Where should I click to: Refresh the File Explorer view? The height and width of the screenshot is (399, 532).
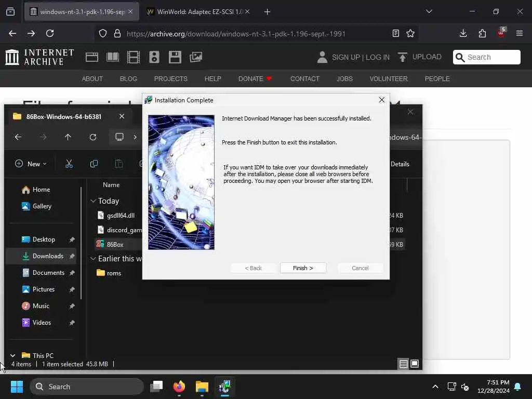coord(92,137)
